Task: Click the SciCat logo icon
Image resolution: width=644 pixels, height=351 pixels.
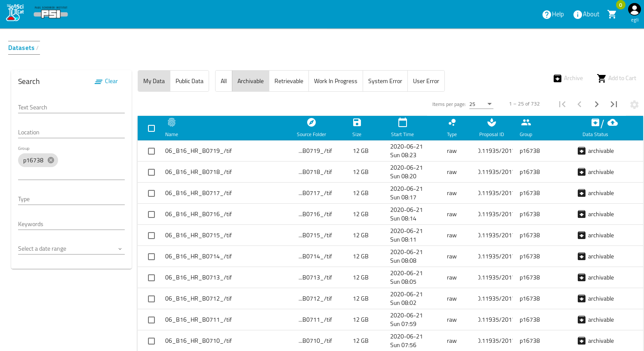Action: pyautogui.click(x=15, y=13)
